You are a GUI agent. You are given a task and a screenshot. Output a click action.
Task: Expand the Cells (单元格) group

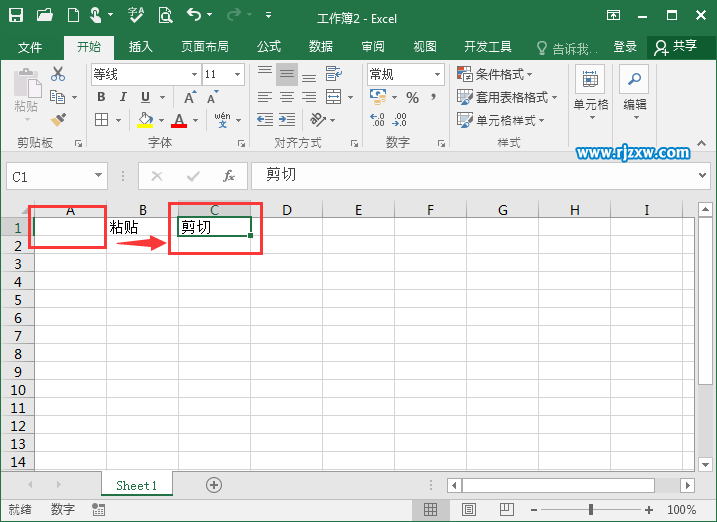591,94
